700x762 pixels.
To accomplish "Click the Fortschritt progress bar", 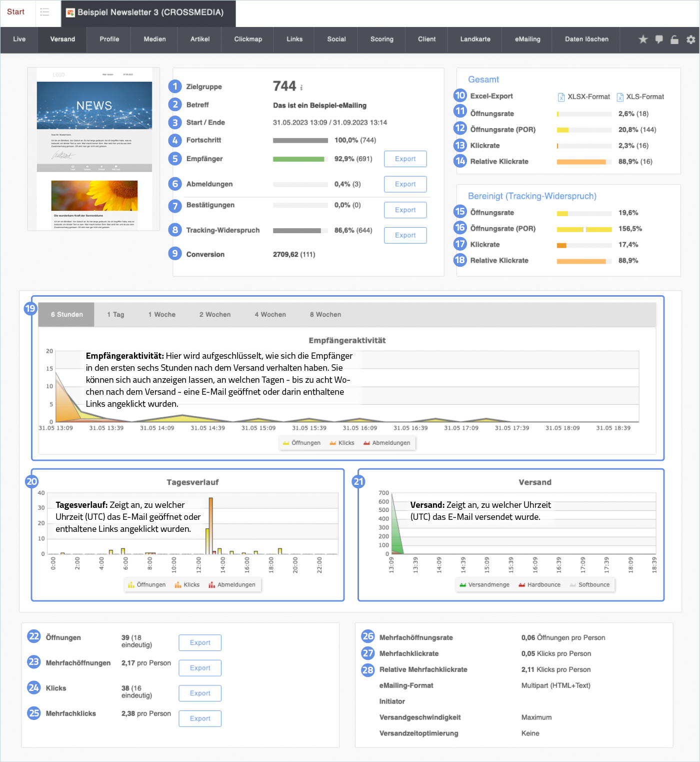I will point(300,141).
